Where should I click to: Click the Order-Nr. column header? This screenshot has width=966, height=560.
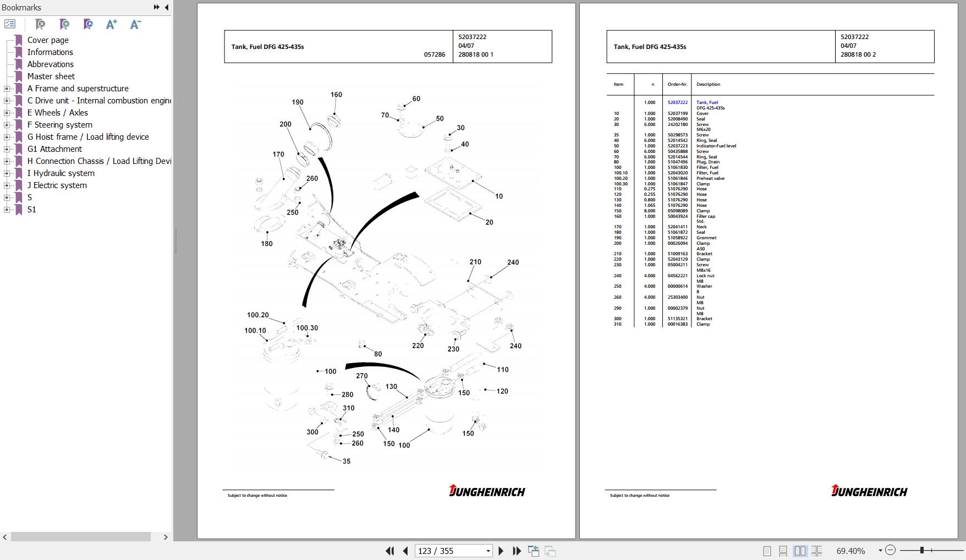pyautogui.click(x=677, y=84)
